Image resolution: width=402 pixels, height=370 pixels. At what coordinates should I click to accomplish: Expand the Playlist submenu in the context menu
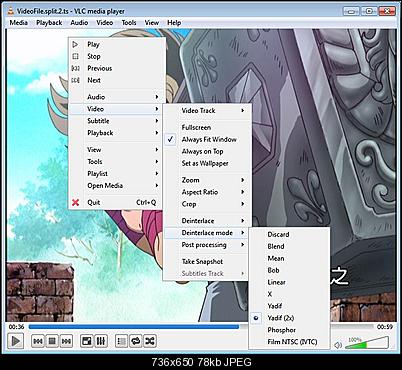coord(117,174)
